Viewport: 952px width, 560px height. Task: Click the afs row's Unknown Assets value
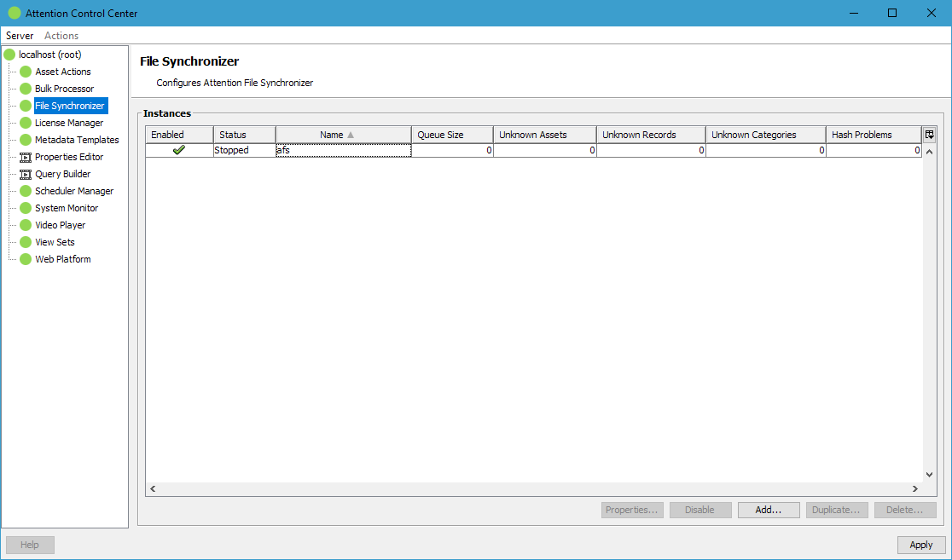pos(545,150)
